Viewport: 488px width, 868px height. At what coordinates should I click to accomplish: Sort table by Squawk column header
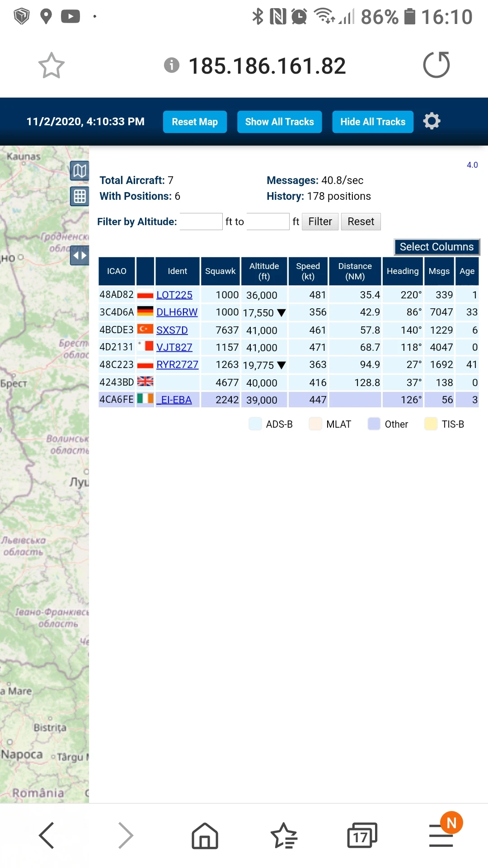pos(220,271)
